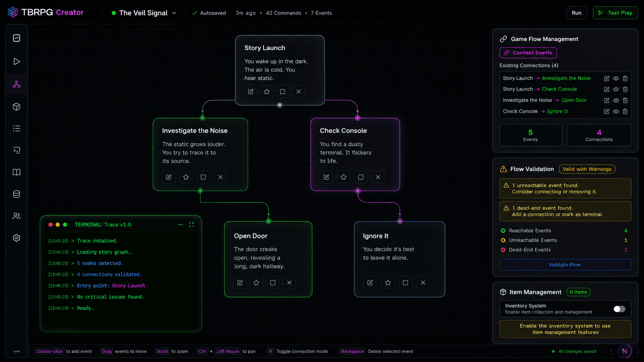Screen dimensions: 644x362
Task: Click the Open Door input connector port
Action: (x=269, y=221)
